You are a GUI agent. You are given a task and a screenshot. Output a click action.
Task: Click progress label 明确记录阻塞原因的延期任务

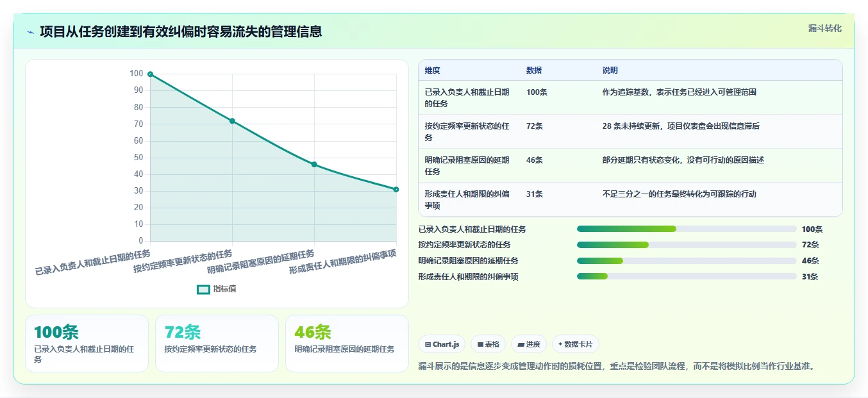point(468,261)
